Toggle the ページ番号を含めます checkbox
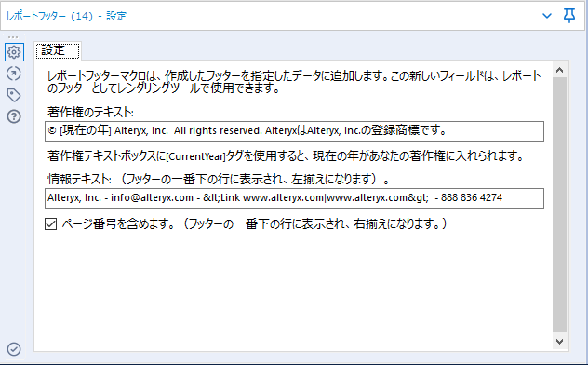 (50, 224)
